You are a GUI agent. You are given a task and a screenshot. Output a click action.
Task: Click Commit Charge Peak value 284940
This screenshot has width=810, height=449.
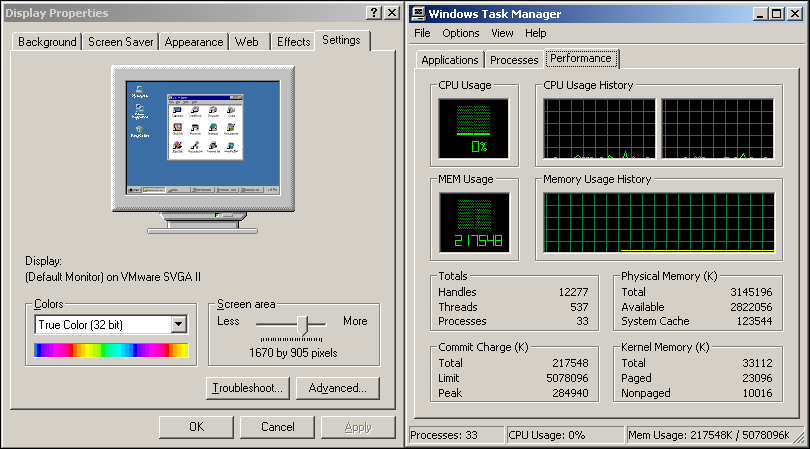(570, 393)
